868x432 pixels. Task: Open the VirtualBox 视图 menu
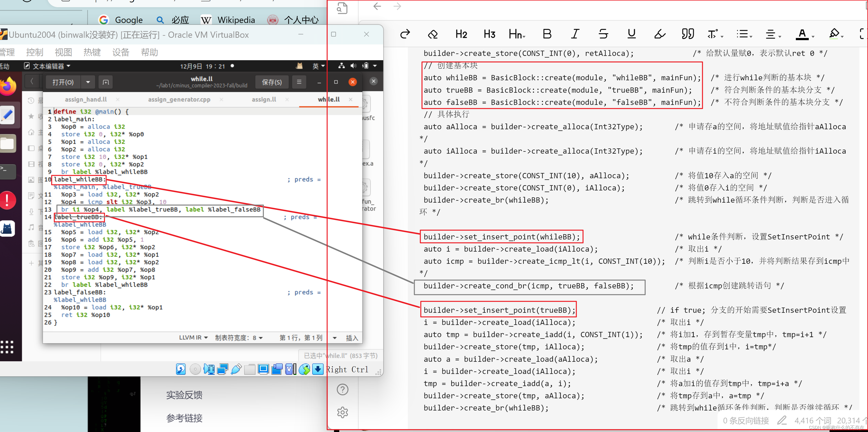63,52
